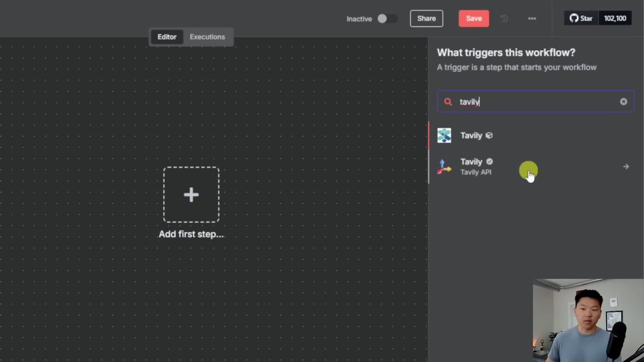Click the 102,100 star count
This screenshot has width=644, height=362.
click(x=615, y=19)
